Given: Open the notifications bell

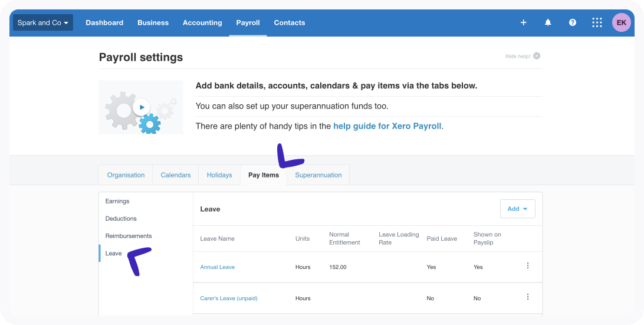Looking at the screenshot, I should (x=548, y=22).
